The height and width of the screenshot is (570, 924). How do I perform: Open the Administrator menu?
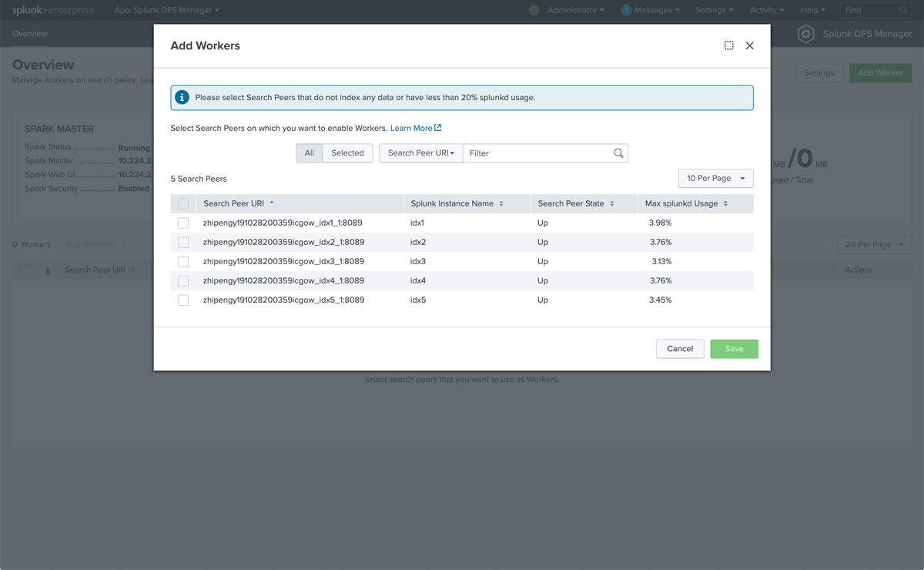click(576, 10)
